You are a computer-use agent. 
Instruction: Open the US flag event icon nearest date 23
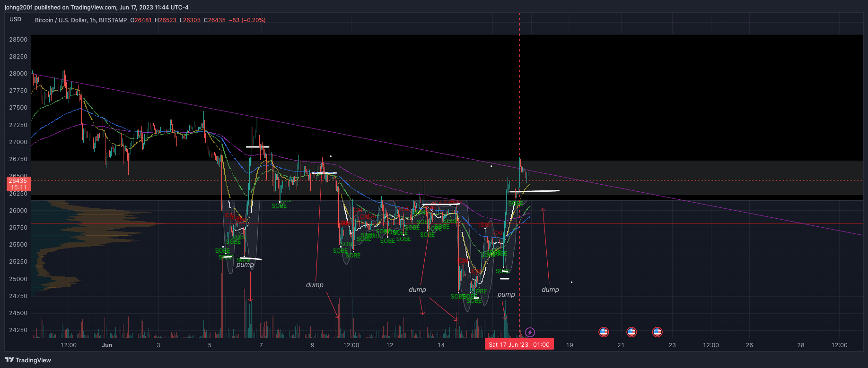(657, 332)
